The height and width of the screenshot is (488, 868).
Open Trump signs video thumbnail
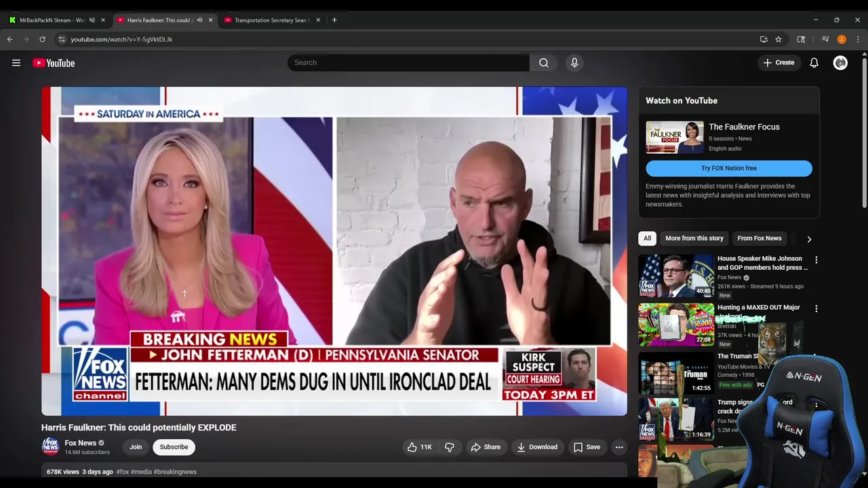676,419
